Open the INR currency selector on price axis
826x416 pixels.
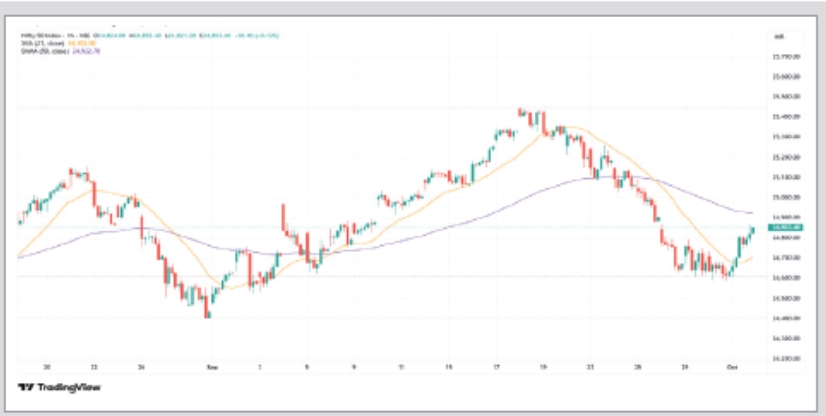(x=778, y=36)
